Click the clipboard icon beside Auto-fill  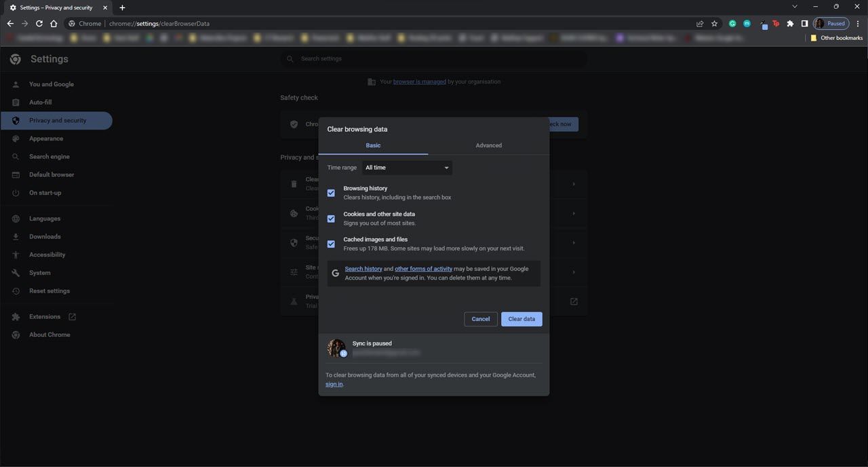tap(16, 102)
